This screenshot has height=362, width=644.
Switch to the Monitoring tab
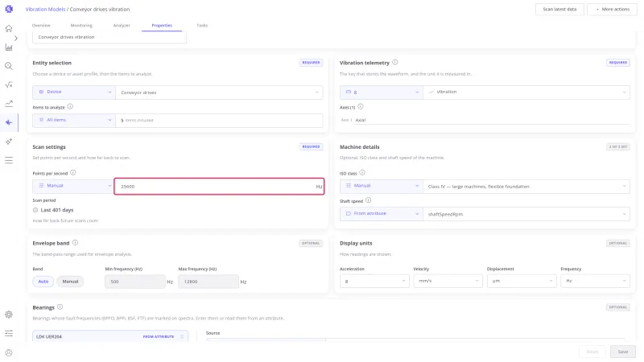[x=81, y=26]
